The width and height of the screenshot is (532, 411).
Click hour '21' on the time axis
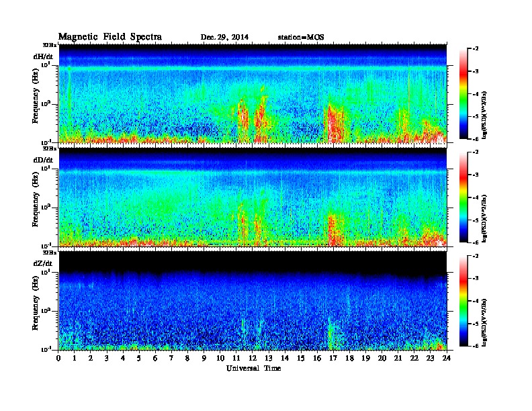(398, 359)
